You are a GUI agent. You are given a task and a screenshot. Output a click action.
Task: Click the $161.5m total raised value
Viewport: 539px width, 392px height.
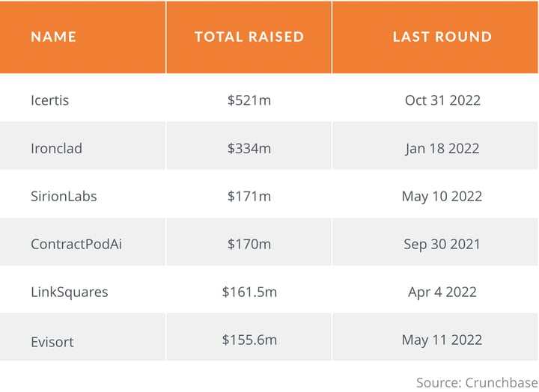(x=249, y=292)
